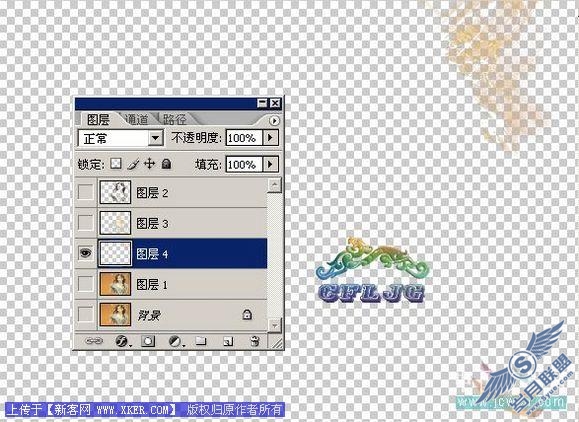Click the delete layer trash icon
Screen dimensions: 579x422
(x=255, y=341)
